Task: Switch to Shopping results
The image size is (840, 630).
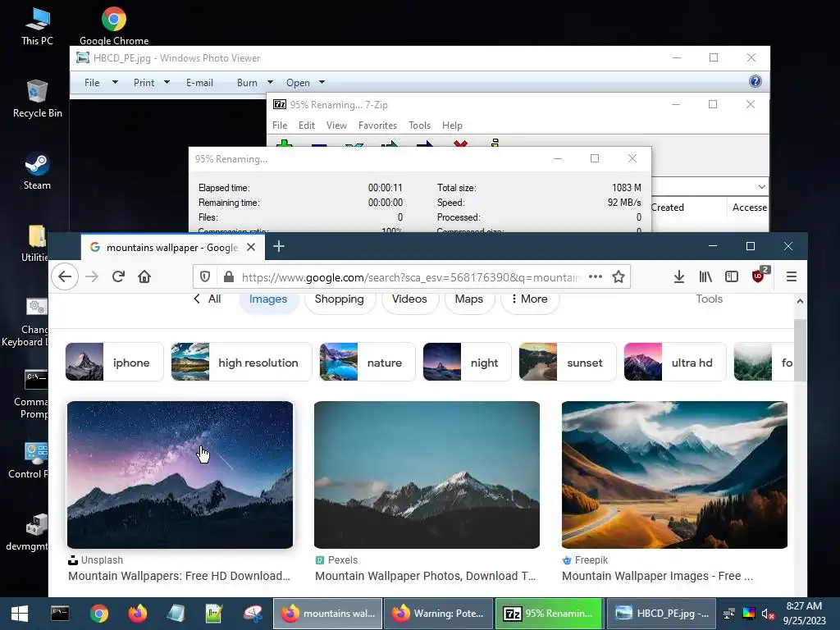Action: pos(339,299)
